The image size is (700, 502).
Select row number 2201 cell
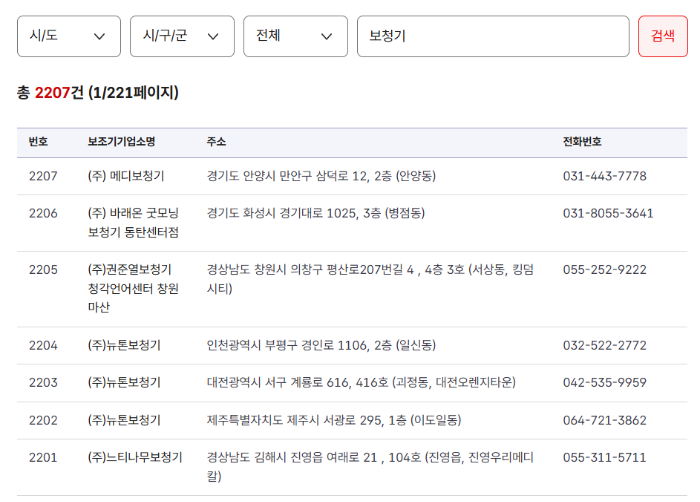point(43,458)
